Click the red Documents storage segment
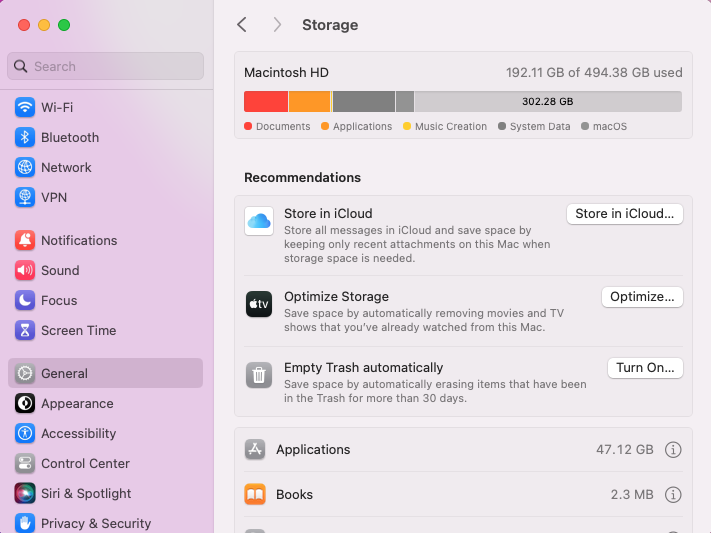This screenshot has width=711, height=533. tap(266, 102)
